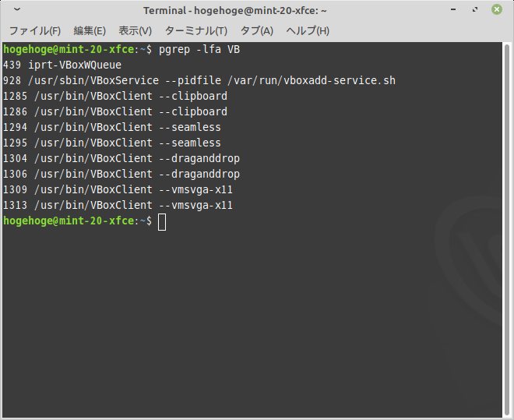
Task: Click the 1313 VBoxClient --vmsvga-x11 line
Action: coord(118,205)
